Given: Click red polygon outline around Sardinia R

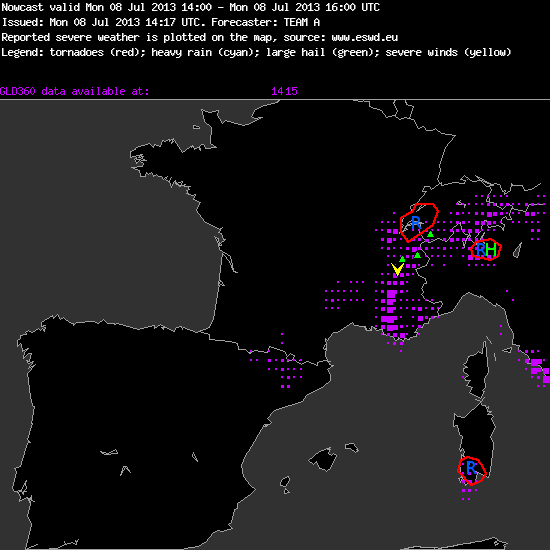Looking at the screenshot, I should pyautogui.click(x=472, y=471).
